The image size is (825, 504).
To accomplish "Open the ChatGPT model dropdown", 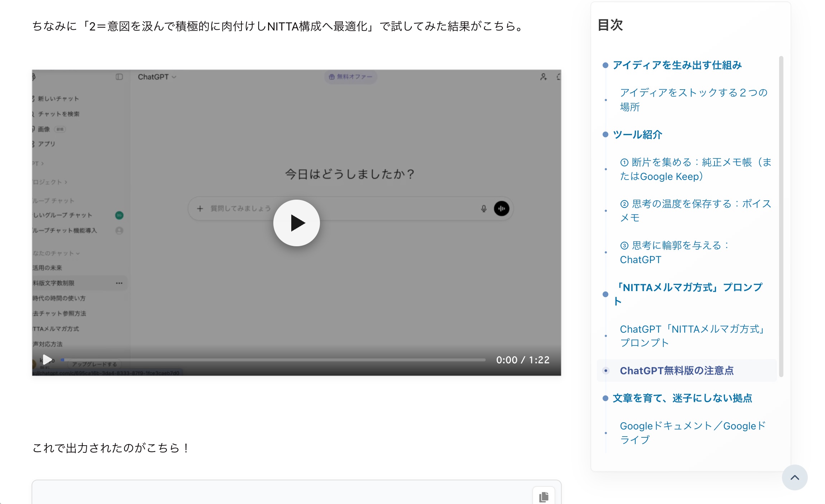I will pyautogui.click(x=157, y=77).
